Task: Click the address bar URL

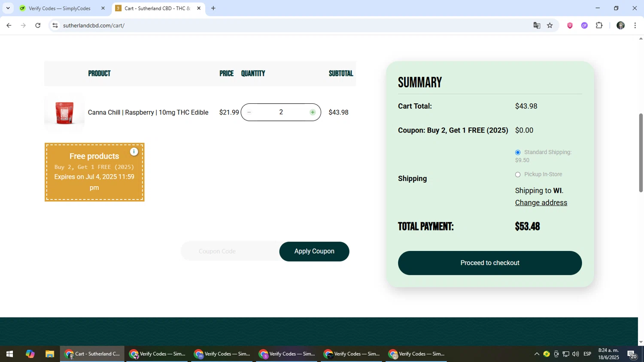Action: pyautogui.click(x=94, y=25)
